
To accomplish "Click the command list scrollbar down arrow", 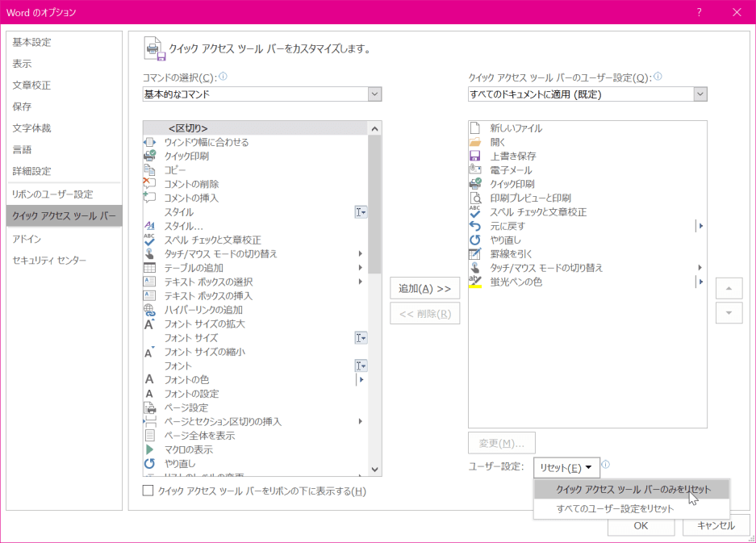I will [x=374, y=470].
